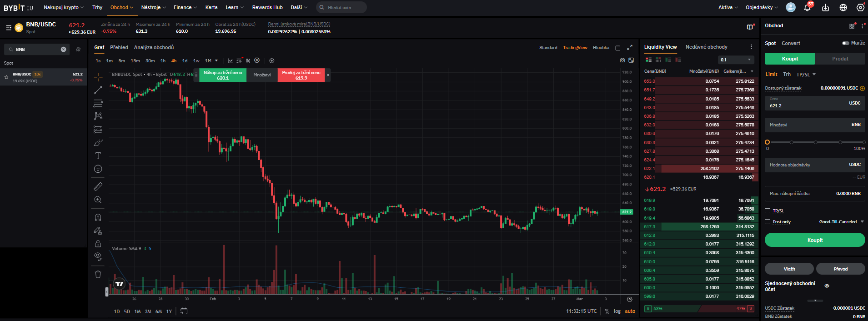Viewport: 868px width, 321px height.
Task: Click the notifications bell icon
Action: click(x=807, y=8)
